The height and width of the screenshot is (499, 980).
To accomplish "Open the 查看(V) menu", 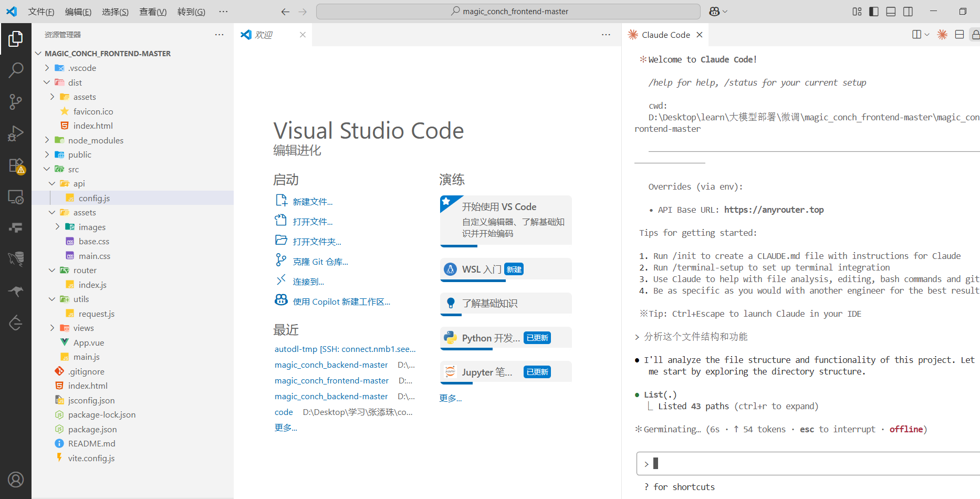I will [153, 12].
